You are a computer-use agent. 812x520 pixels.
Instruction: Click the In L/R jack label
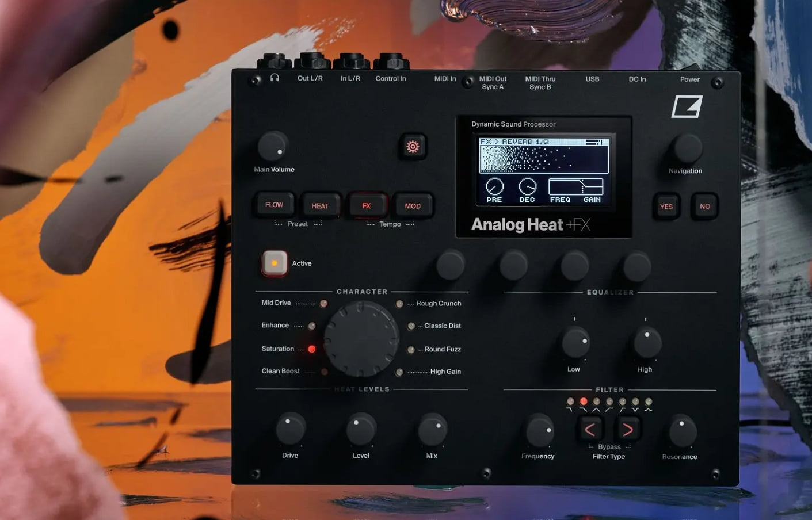350,78
